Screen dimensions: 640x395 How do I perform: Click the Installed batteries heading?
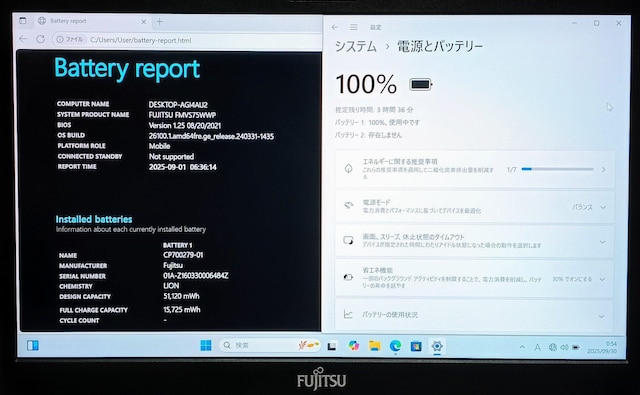(94, 219)
